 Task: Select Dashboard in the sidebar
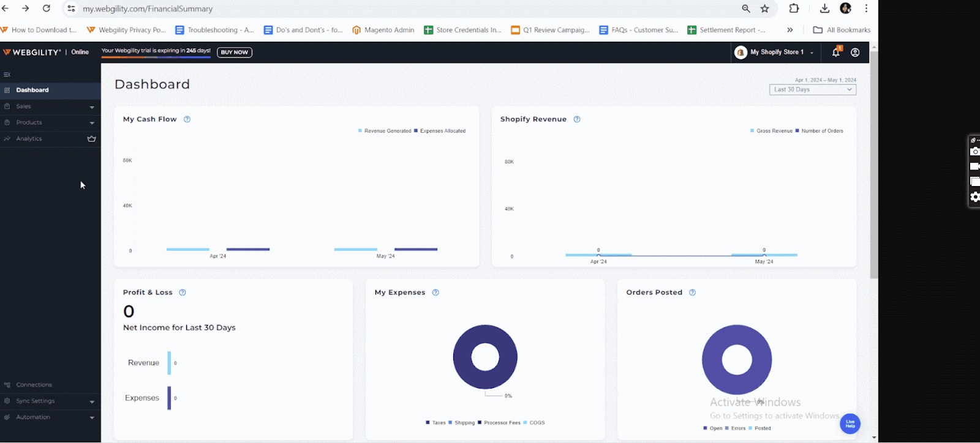[32, 90]
